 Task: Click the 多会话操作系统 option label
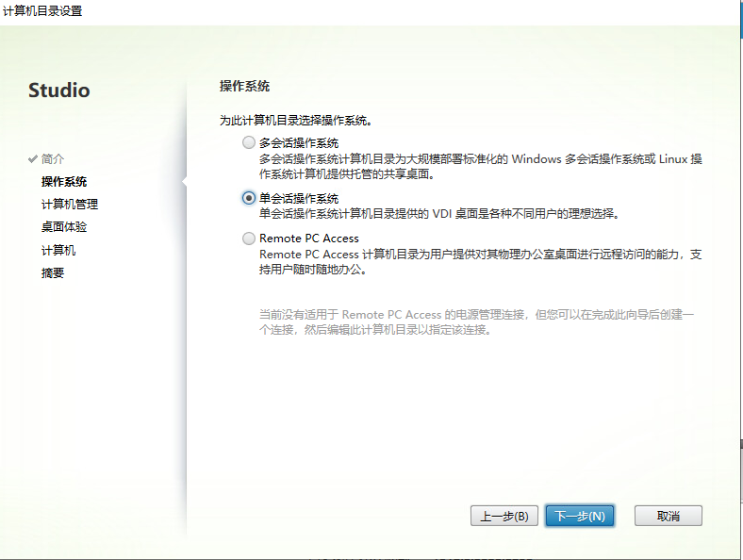pyautogui.click(x=299, y=143)
